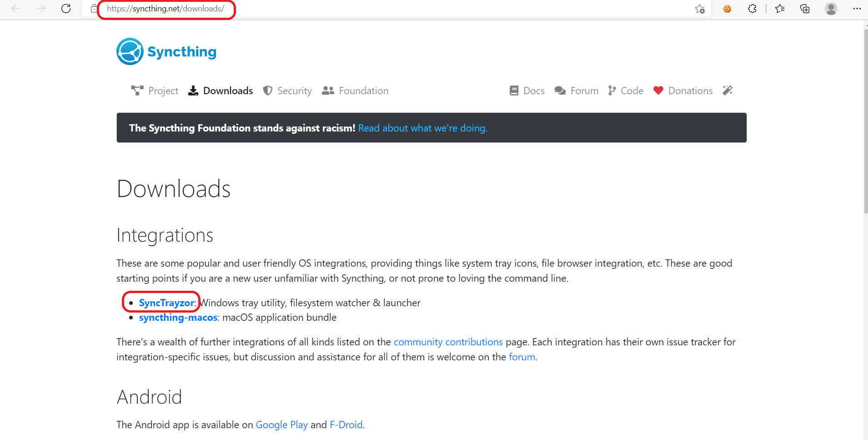Click the Docs book icon
The height and width of the screenshot is (440, 868).
coord(514,91)
